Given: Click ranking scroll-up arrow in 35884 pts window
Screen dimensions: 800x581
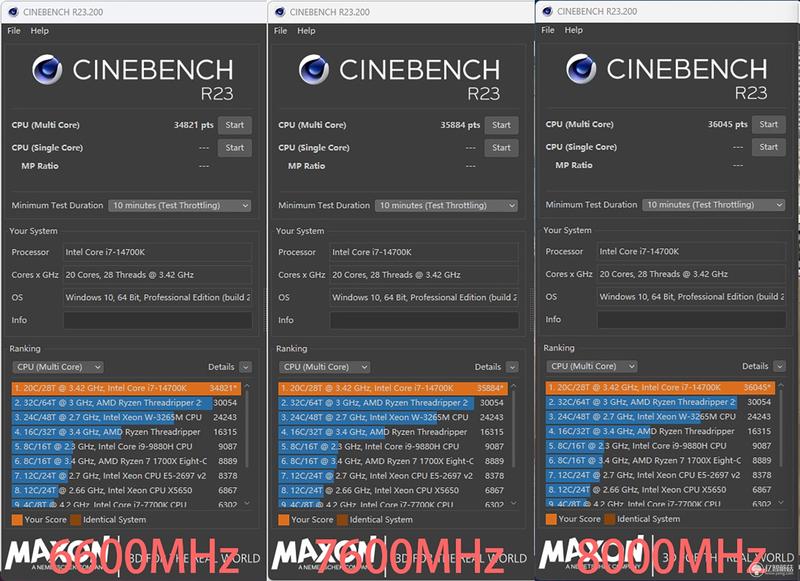Looking at the screenshot, I should tap(514, 385).
